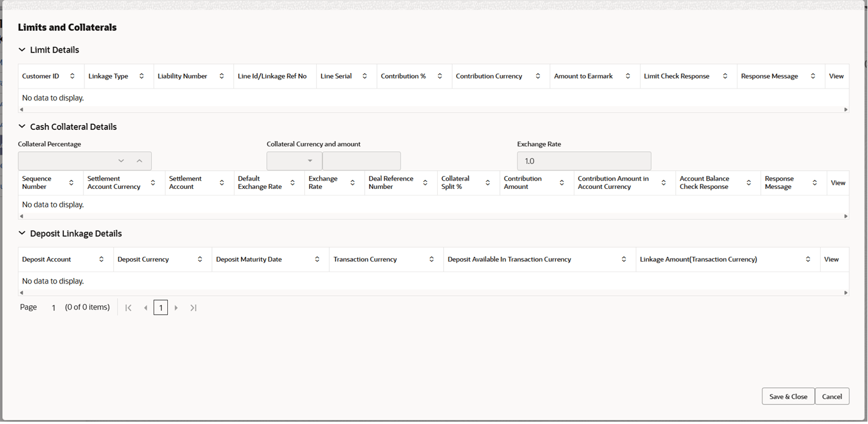Screen dimensions: 868x424
Task: Sort by Default Exchange Rate column
Action: tap(292, 183)
